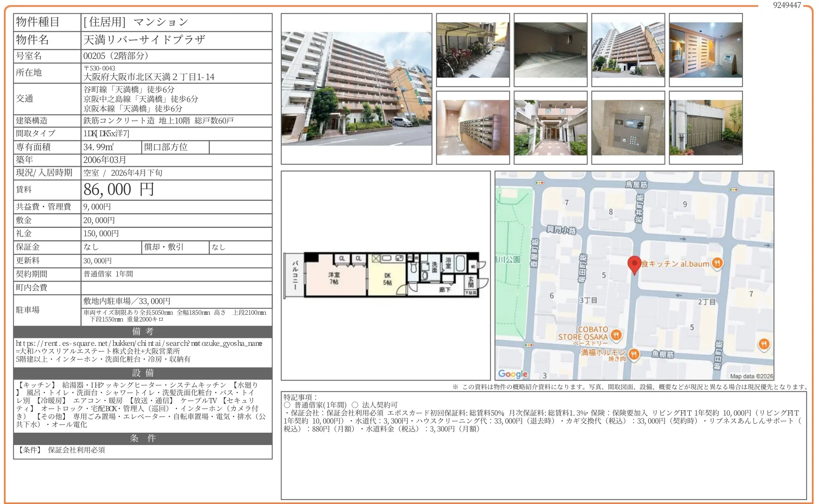This screenshot has width=819, height=504.
Task: Open the intercom keypad panel photo thumbnail
Action: tap(628, 127)
